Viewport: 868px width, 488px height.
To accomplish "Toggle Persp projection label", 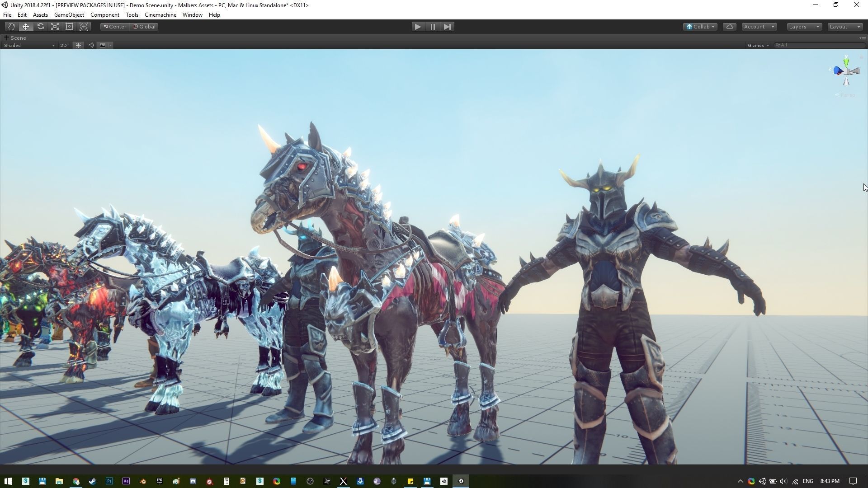I will pos(845,95).
